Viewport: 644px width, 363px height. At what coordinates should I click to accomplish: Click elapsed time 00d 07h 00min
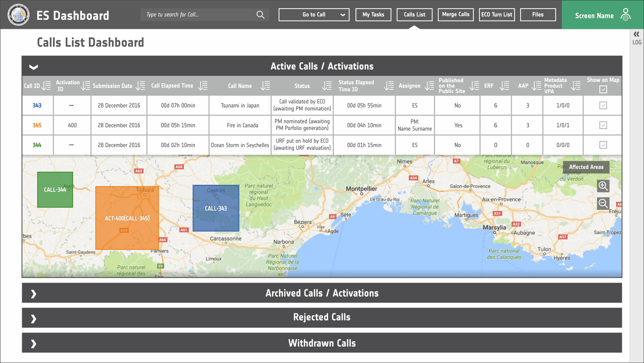pyautogui.click(x=178, y=105)
